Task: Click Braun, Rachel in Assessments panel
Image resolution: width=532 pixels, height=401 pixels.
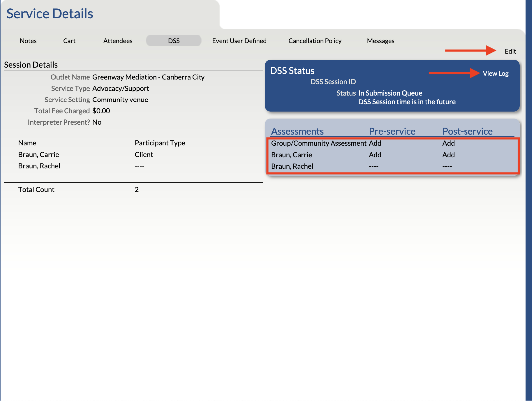Action: (x=292, y=166)
